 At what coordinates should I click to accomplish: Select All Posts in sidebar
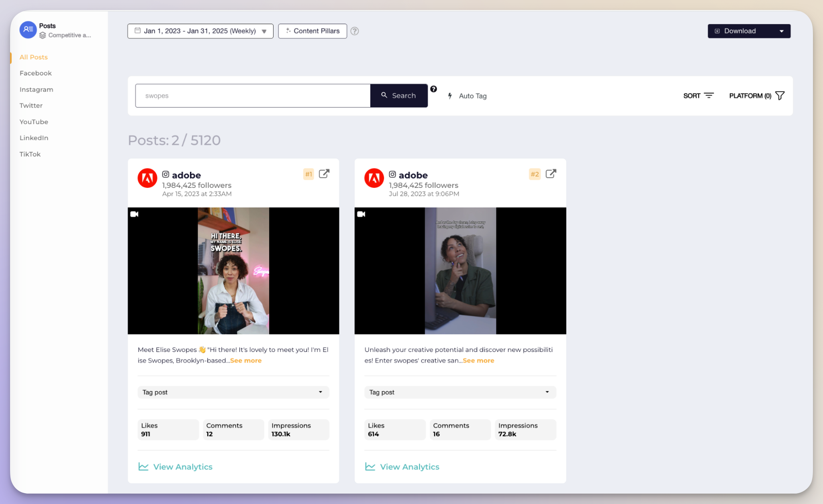[x=34, y=57]
